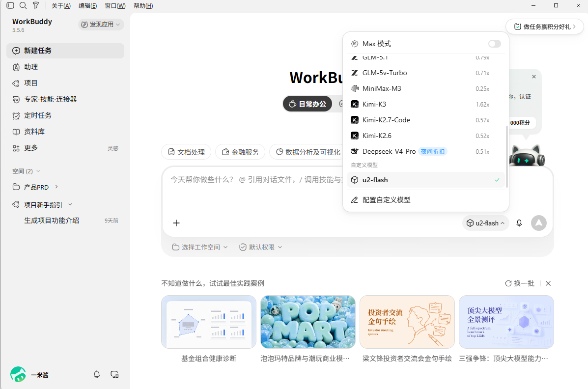Open the 窗口(W) menu
The image size is (588, 389).
(115, 5)
